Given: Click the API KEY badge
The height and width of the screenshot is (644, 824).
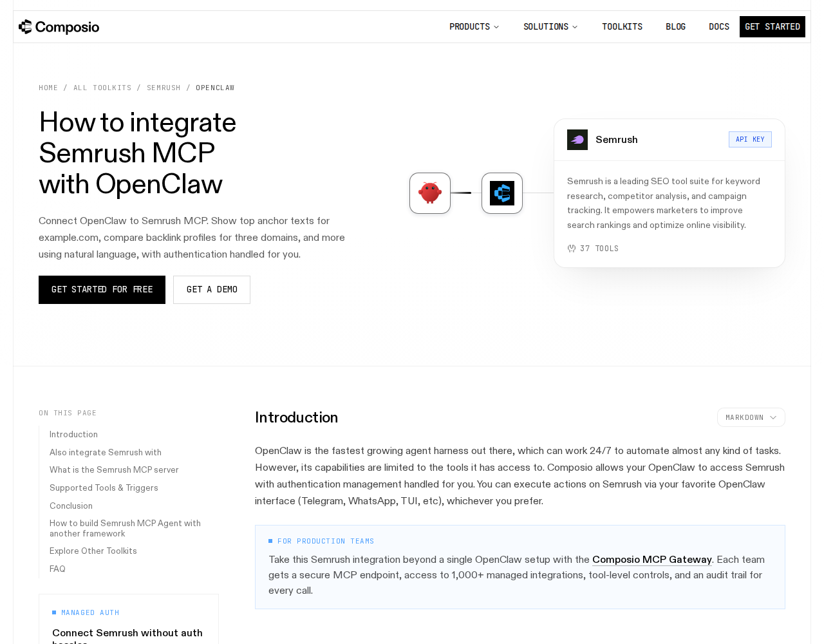Looking at the screenshot, I should click(x=750, y=140).
